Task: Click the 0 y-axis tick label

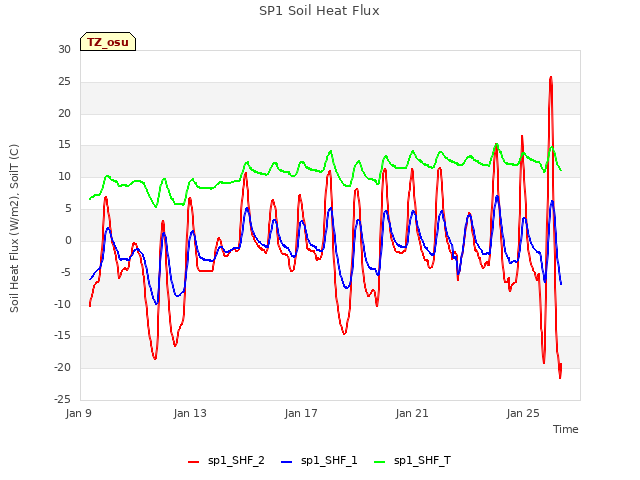Action: tap(68, 240)
